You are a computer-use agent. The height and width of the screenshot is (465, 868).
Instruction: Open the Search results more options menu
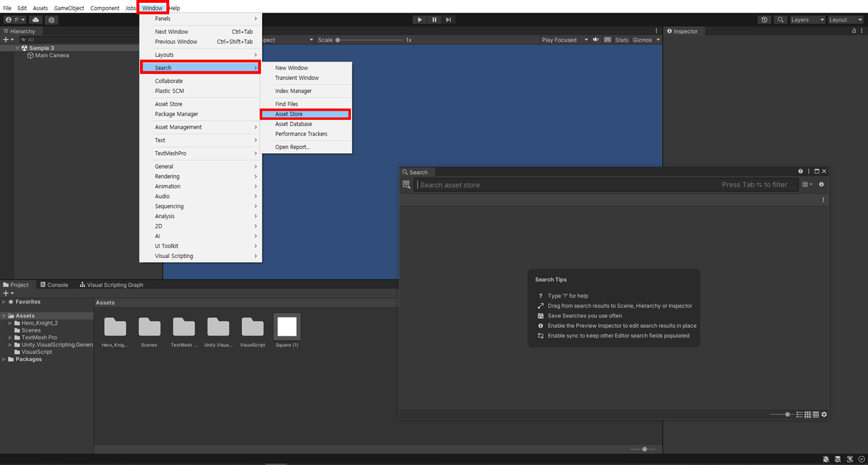pos(823,200)
